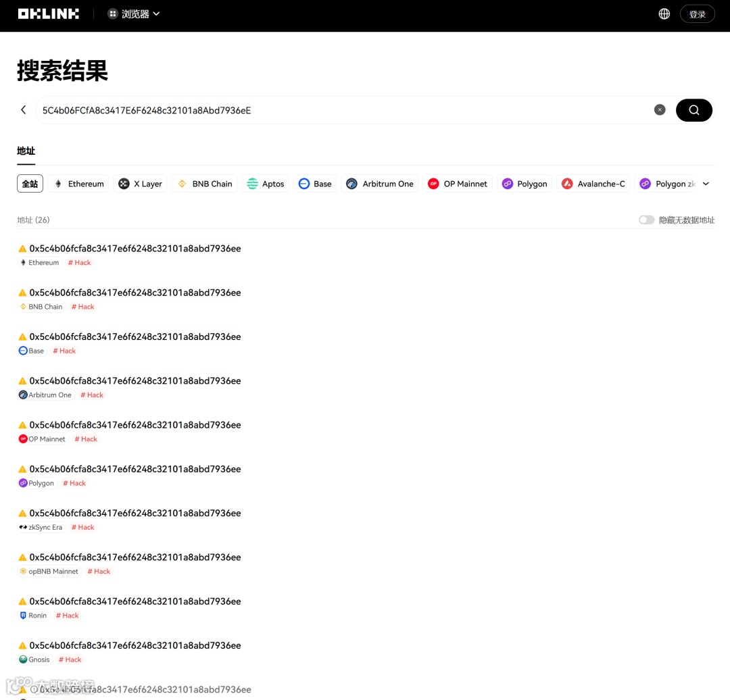Image resolution: width=730 pixels, height=700 pixels.
Task: Select the 地址 tab
Action: coord(26,151)
